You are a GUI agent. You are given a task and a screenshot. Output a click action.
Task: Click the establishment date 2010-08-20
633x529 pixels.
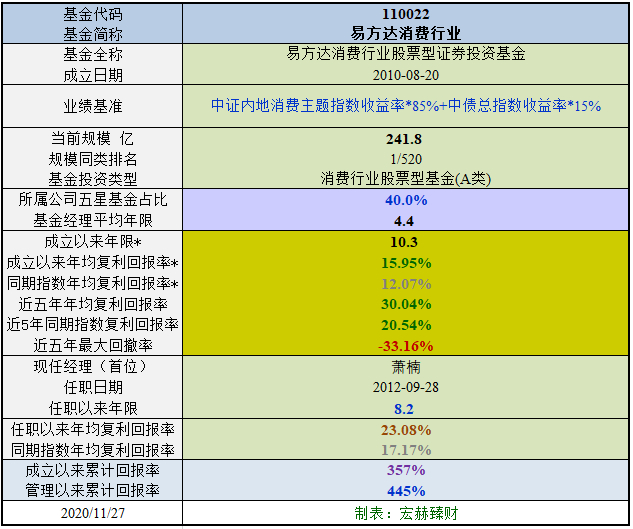point(406,76)
